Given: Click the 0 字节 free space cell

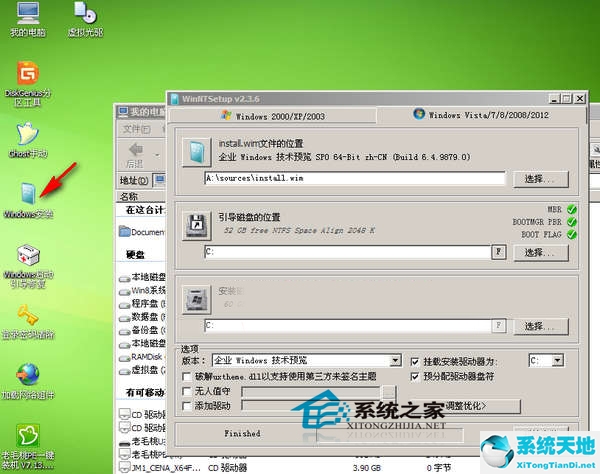Looking at the screenshot, I should (x=439, y=468).
